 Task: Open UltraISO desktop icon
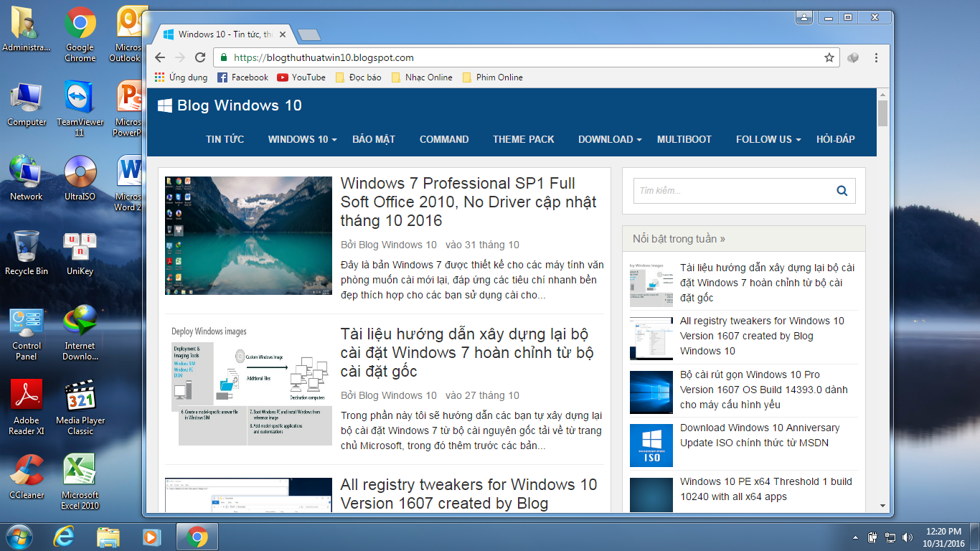pyautogui.click(x=80, y=177)
